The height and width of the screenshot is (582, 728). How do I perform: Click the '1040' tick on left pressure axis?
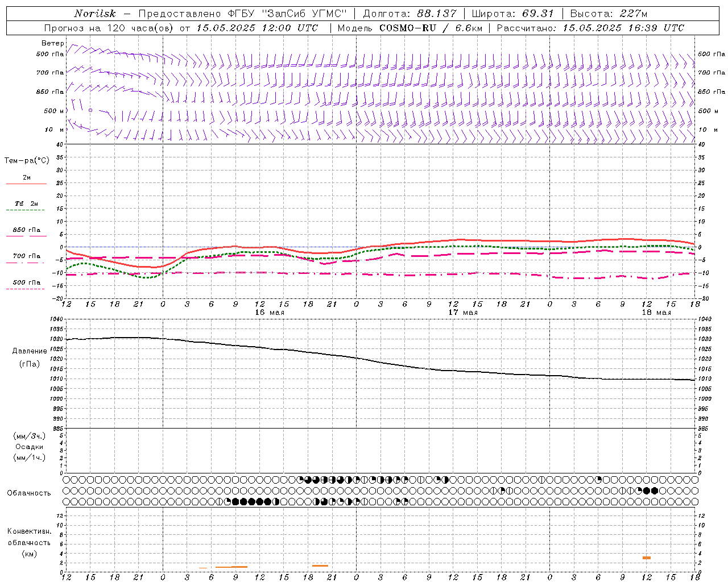click(x=56, y=319)
